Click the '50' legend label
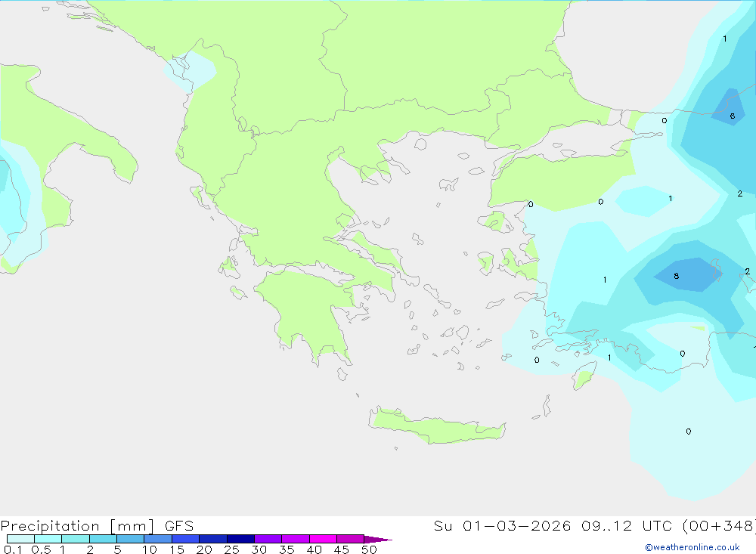Screen dimensions: 756x554 pos(369,549)
